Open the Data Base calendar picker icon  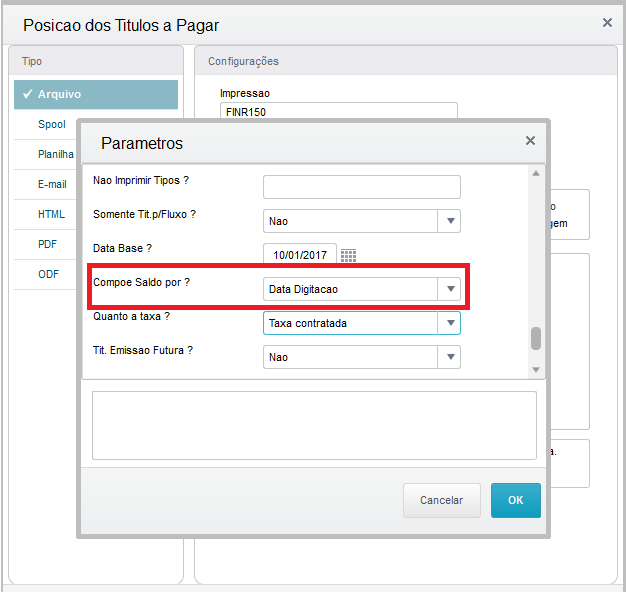click(348, 255)
